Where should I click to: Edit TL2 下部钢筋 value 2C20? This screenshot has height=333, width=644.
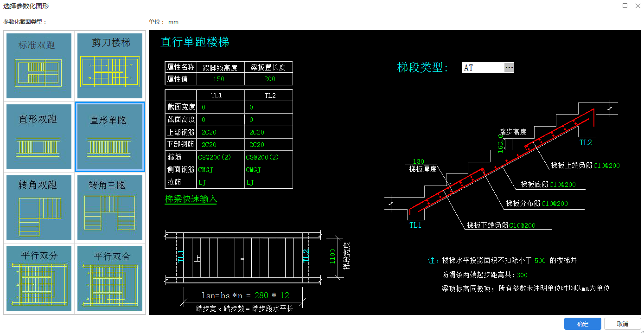coord(257,145)
